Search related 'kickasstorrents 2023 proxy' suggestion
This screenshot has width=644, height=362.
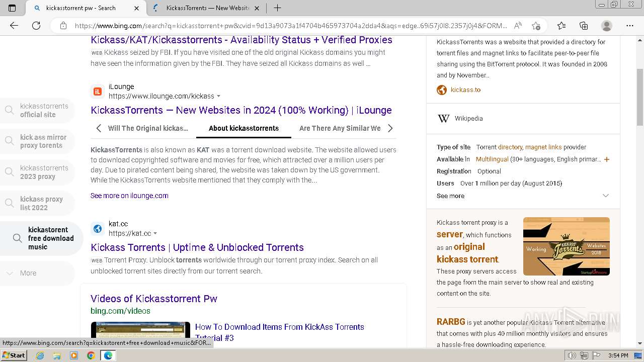coord(37,172)
